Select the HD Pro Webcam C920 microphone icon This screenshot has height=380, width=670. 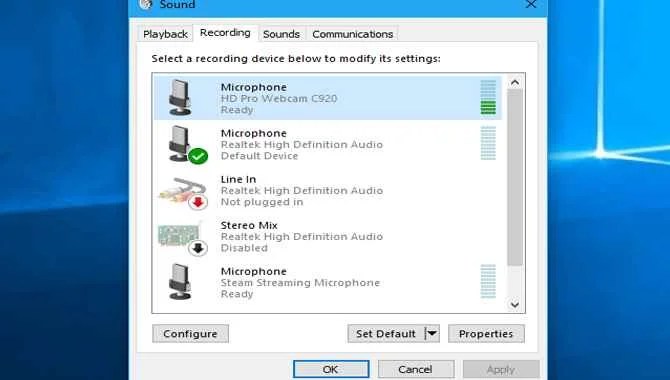[x=180, y=97]
